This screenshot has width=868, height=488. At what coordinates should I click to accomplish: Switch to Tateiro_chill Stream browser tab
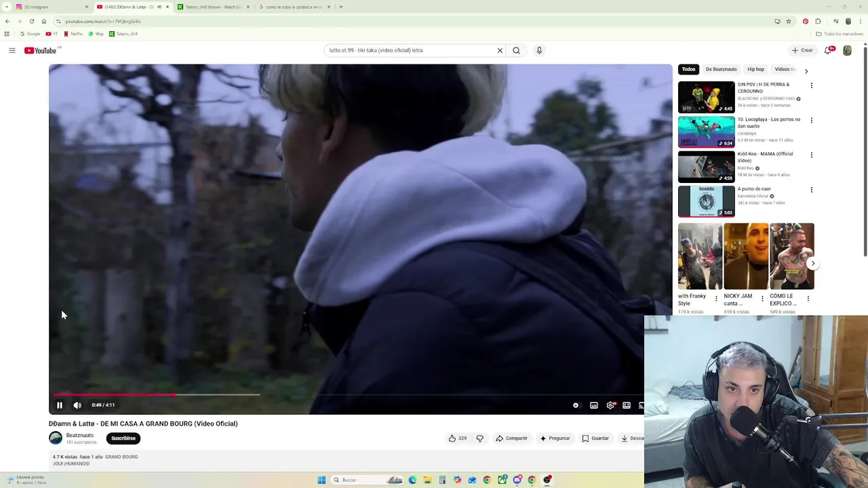tap(212, 7)
